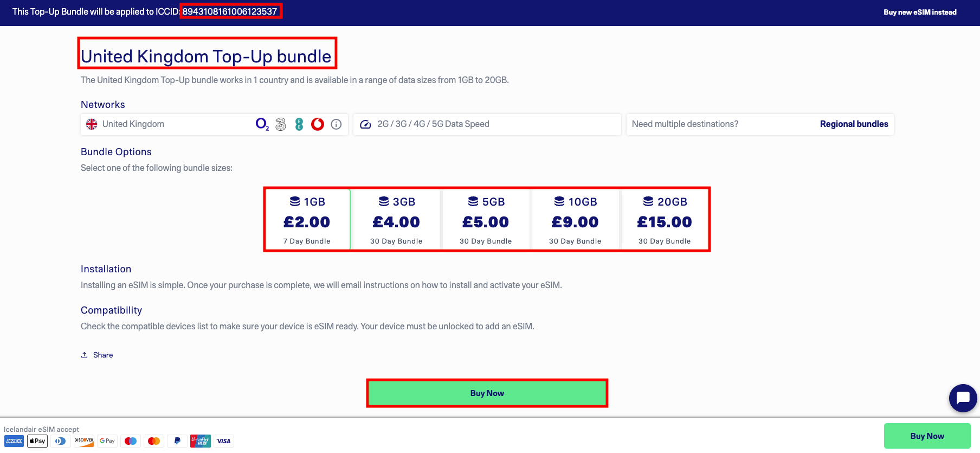980x453 pixels.
Task: Open the live chat bubble
Action: 963,398
